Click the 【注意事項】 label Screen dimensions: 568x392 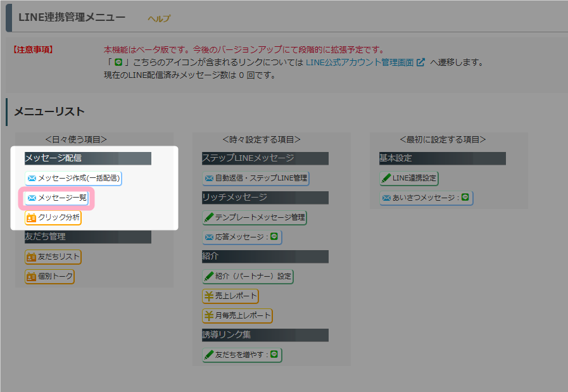tap(33, 49)
